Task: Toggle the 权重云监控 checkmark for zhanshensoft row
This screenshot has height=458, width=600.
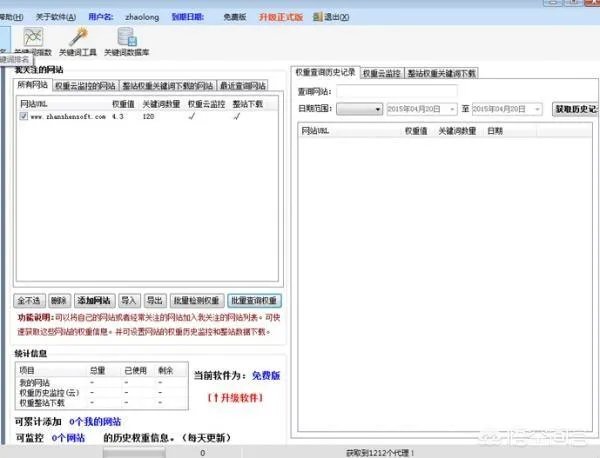Action: click(x=192, y=116)
